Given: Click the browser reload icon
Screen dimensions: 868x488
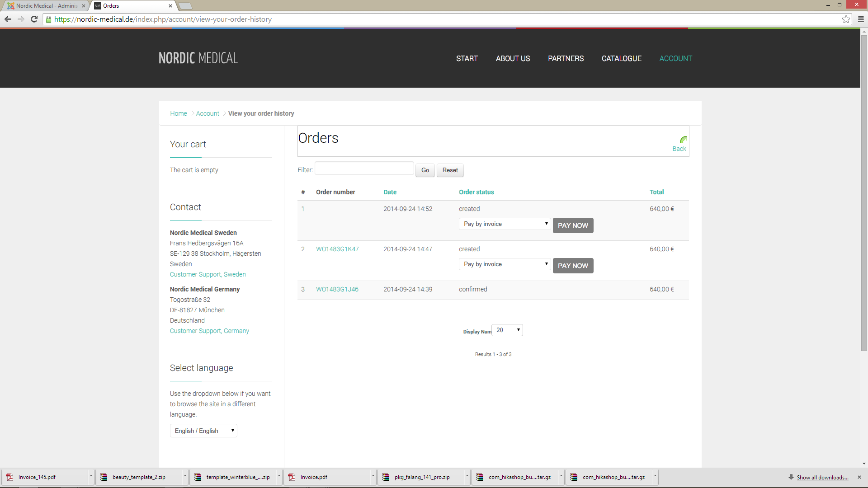Looking at the screenshot, I should click(x=34, y=19).
